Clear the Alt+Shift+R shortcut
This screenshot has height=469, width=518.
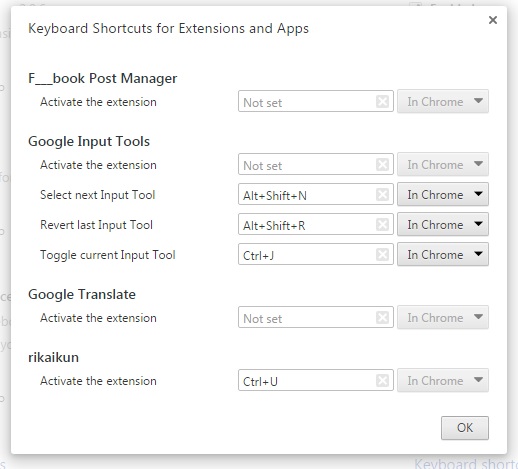[x=382, y=224]
